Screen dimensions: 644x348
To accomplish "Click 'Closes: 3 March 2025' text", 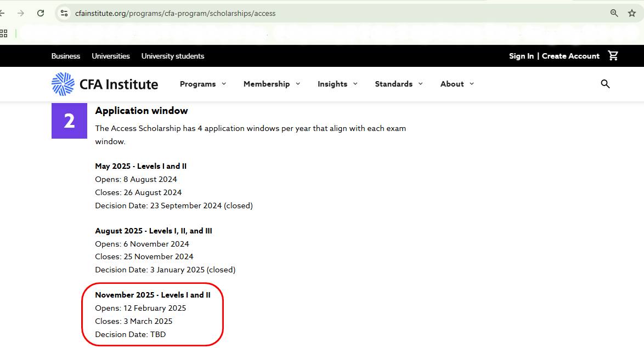I will click(133, 321).
